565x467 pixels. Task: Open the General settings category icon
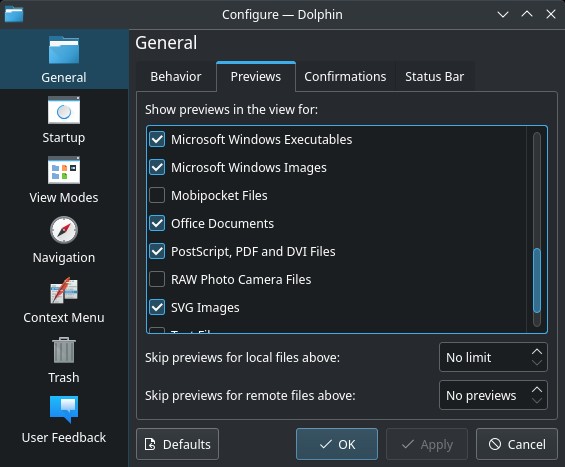point(64,50)
